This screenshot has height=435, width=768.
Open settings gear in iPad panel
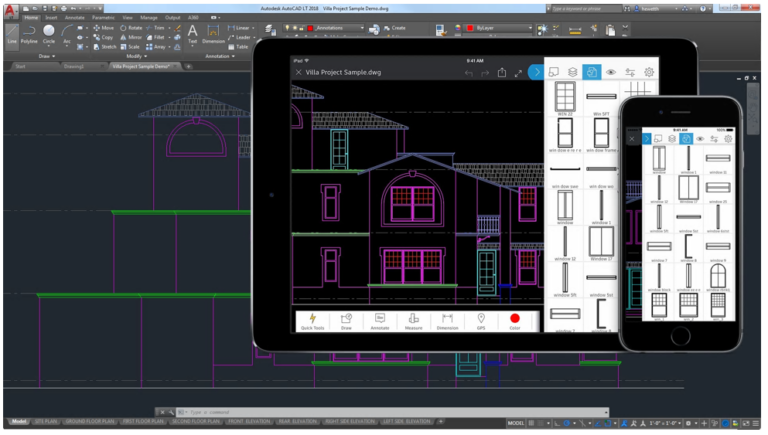[649, 72]
